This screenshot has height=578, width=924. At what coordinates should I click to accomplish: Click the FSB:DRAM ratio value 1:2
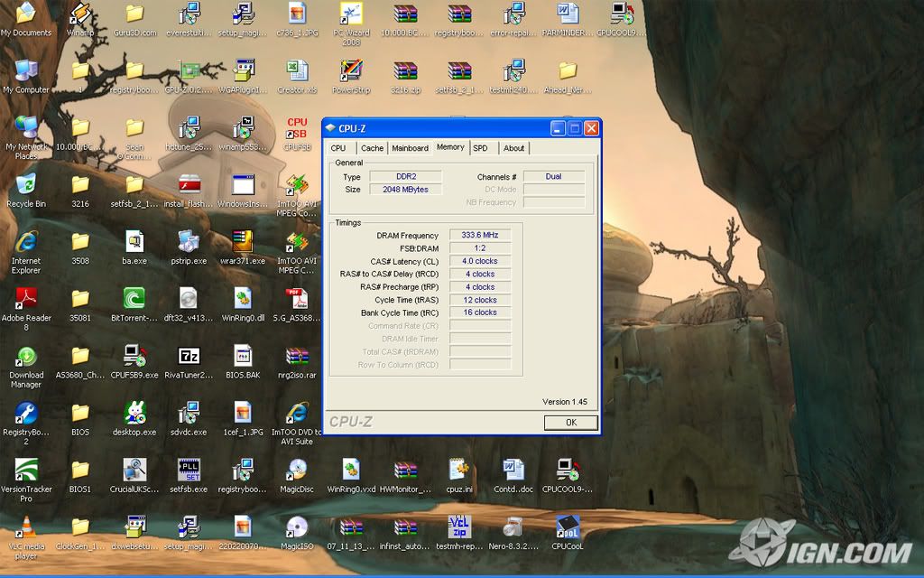pos(480,247)
